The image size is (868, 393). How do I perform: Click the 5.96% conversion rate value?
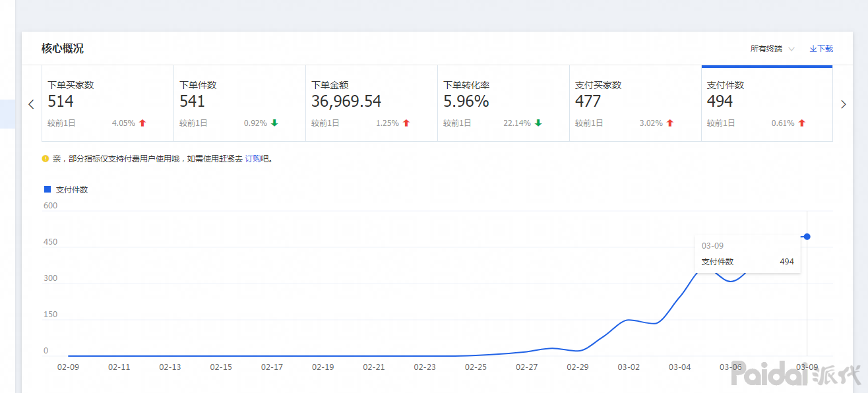pyautogui.click(x=466, y=102)
